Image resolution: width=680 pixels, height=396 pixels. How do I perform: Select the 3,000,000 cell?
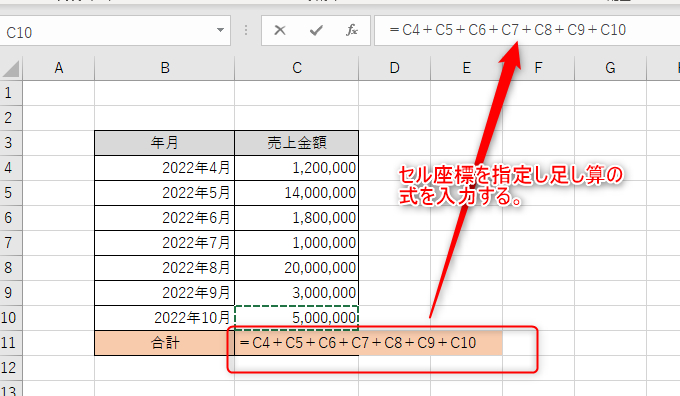tap(297, 293)
